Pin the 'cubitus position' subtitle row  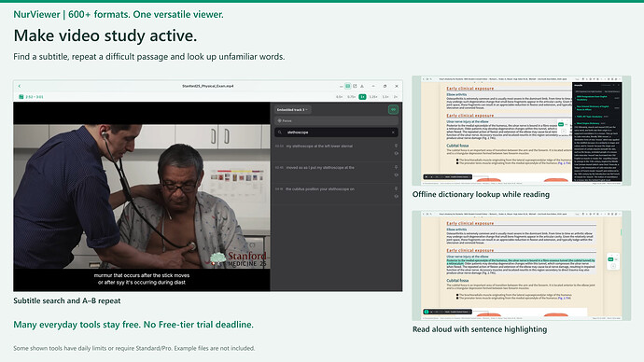coord(396,188)
